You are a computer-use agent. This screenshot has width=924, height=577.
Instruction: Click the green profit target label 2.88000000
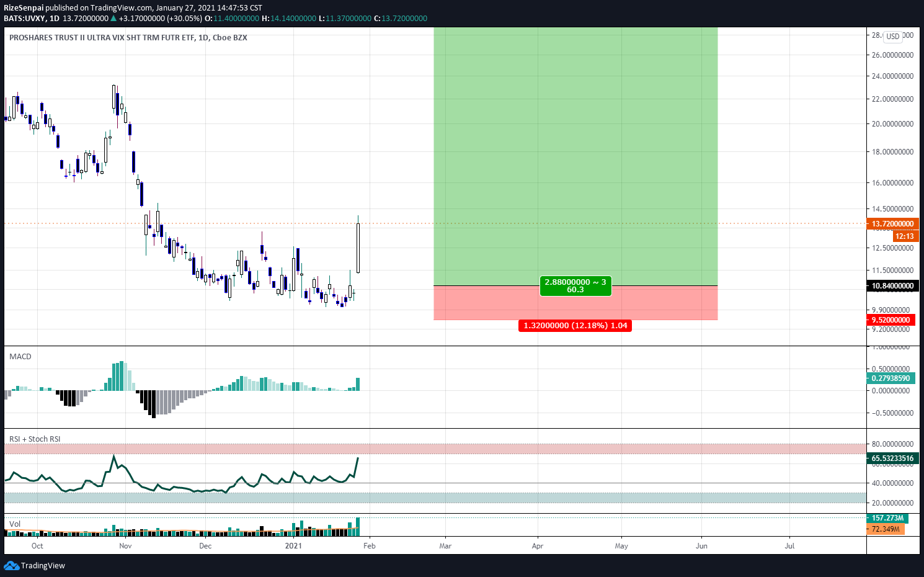coord(575,286)
